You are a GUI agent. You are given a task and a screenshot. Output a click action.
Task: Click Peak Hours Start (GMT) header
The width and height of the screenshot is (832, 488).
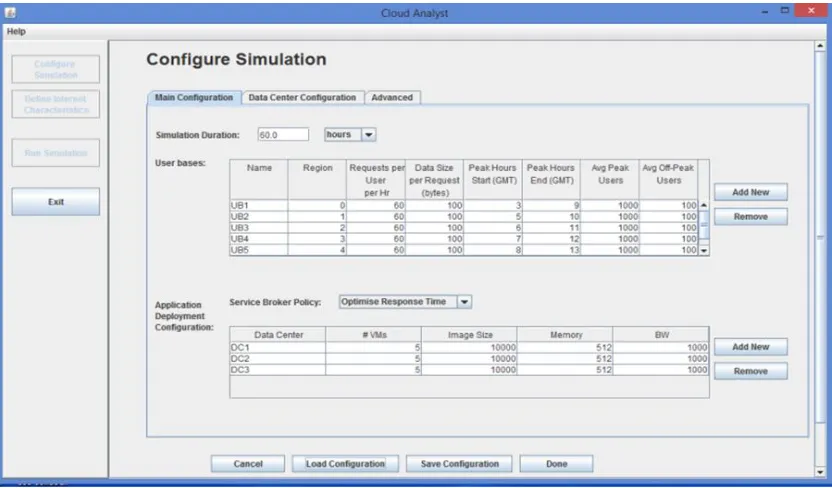493,180
